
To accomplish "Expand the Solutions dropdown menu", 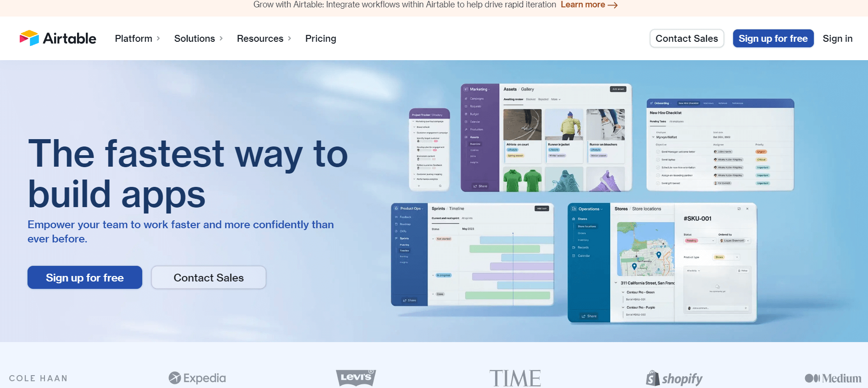I will pos(198,39).
